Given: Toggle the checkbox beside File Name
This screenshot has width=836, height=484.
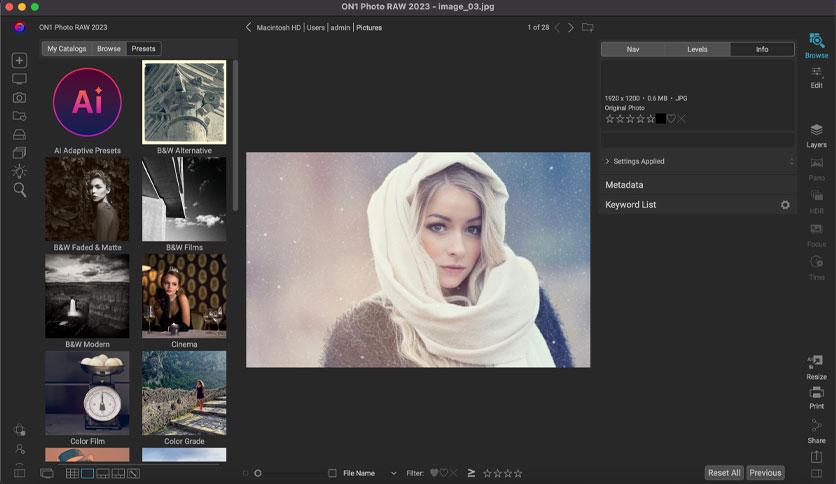Looking at the screenshot, I should pos(332,473).
